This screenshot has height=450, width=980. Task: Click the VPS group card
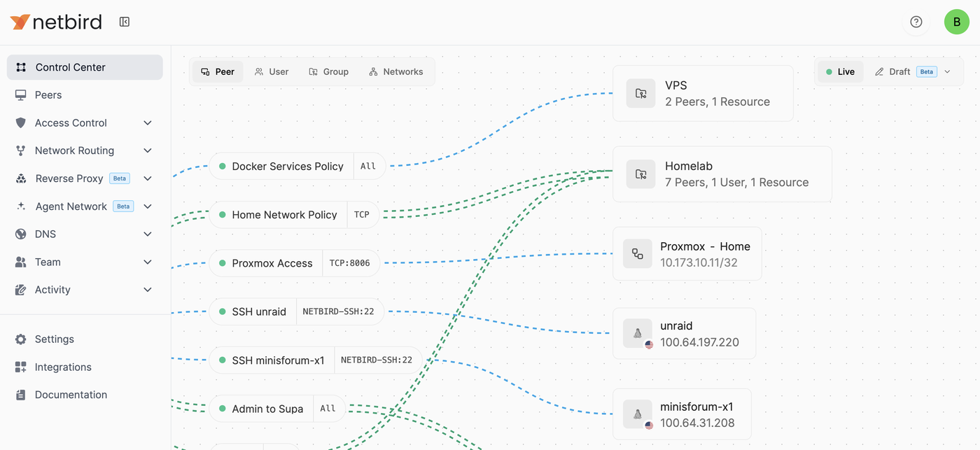click(x=703, y=93)
